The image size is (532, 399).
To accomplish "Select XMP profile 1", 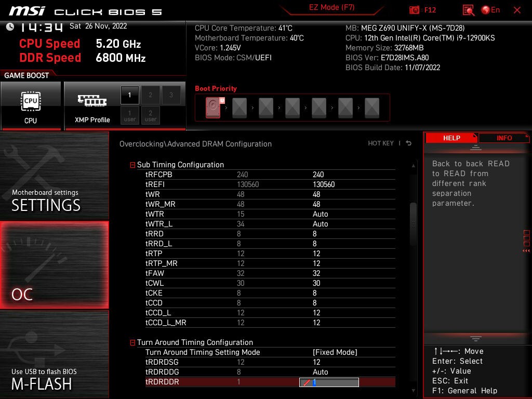I will tap(129, 95).
